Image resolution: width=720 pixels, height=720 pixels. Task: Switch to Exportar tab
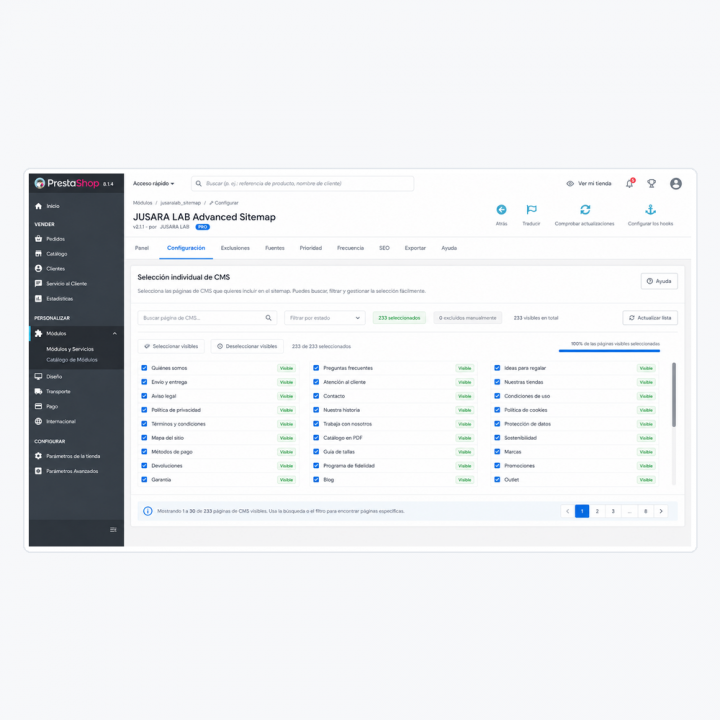point(415,248)
